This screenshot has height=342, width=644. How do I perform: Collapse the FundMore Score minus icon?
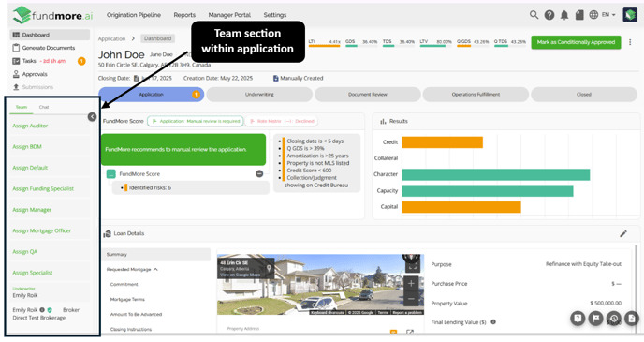[259, 174]
